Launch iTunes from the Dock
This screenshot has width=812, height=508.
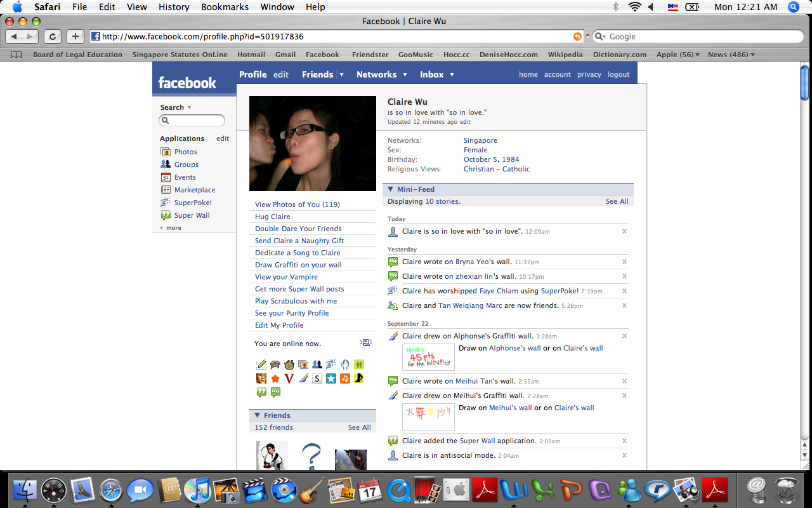(x=197, y=490)
